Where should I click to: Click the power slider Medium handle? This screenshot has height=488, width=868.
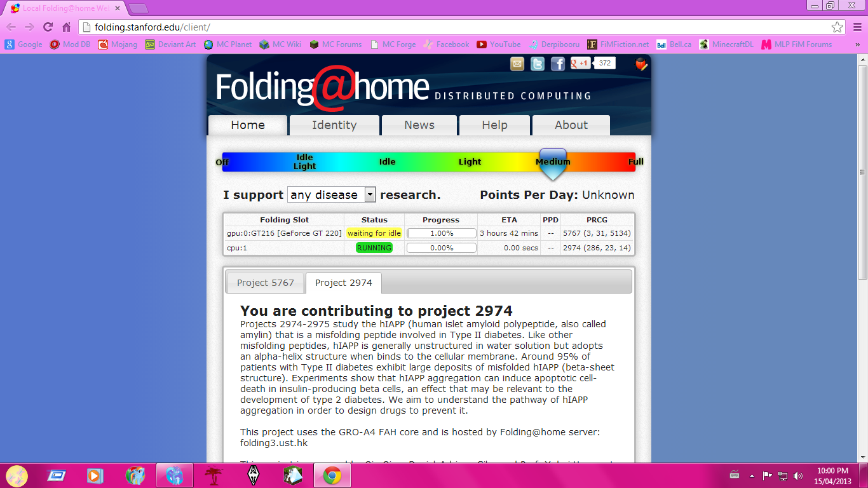pyautogui.click(x=553, y=164)
